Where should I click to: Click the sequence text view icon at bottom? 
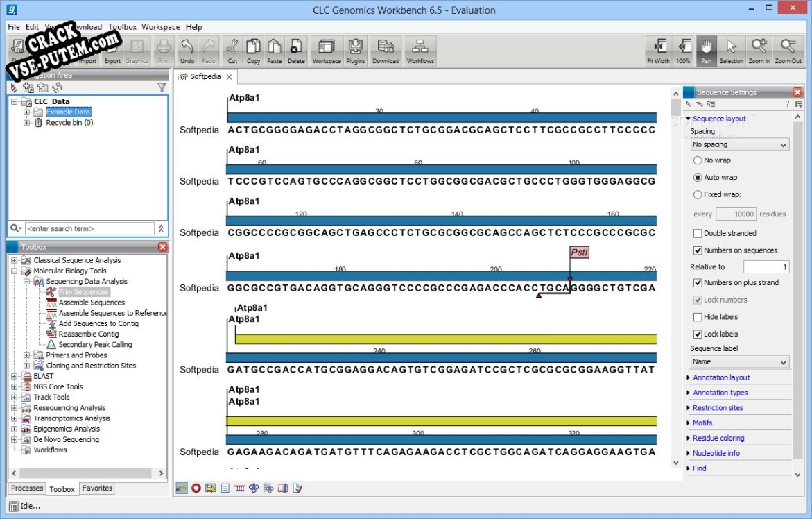point(225,488)
